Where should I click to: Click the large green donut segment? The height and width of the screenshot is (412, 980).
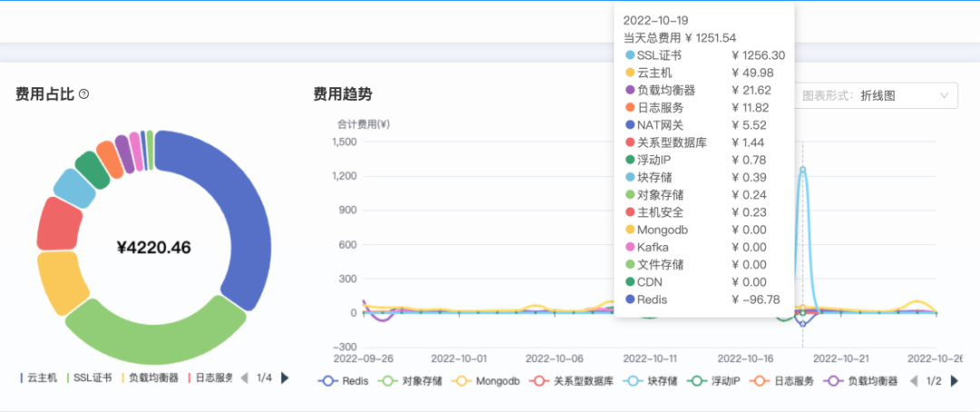(x=156, y=340)
